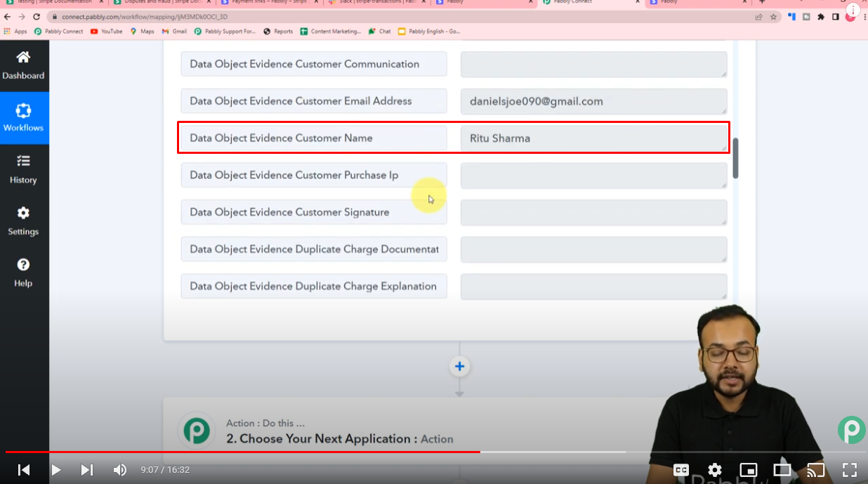Open the Apps bookmark shortcut

(x=15, y=31)
